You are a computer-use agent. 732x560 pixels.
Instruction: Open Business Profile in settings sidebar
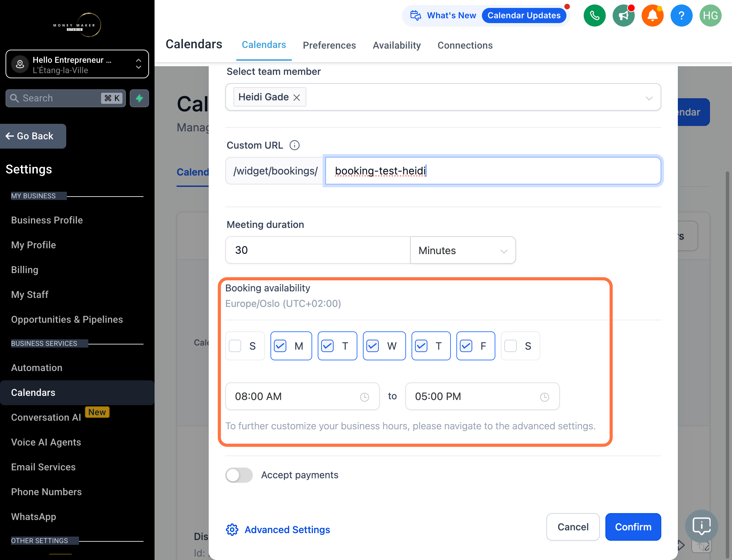point(47,220)
